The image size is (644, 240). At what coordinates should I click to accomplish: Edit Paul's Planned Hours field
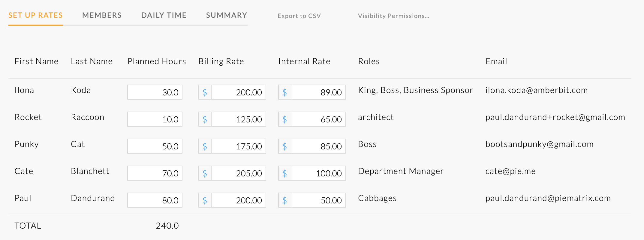[x=155, y=200]
